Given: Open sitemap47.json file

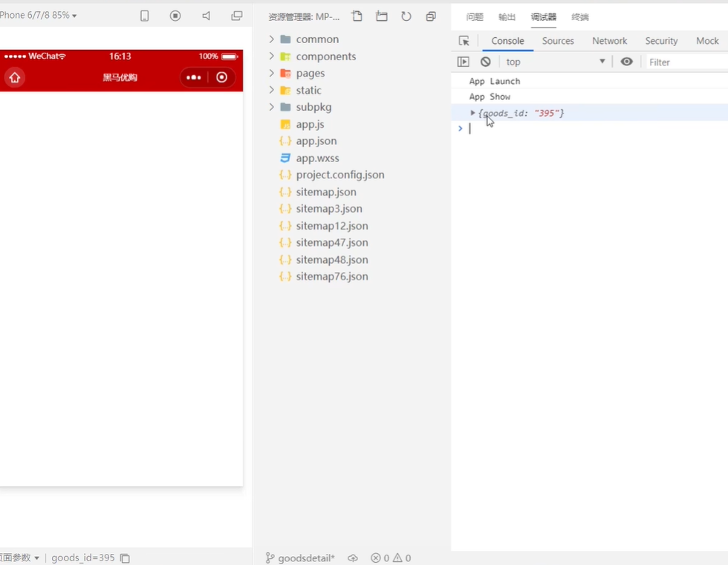Looking at the screenshot, I should tap(332, 242).
